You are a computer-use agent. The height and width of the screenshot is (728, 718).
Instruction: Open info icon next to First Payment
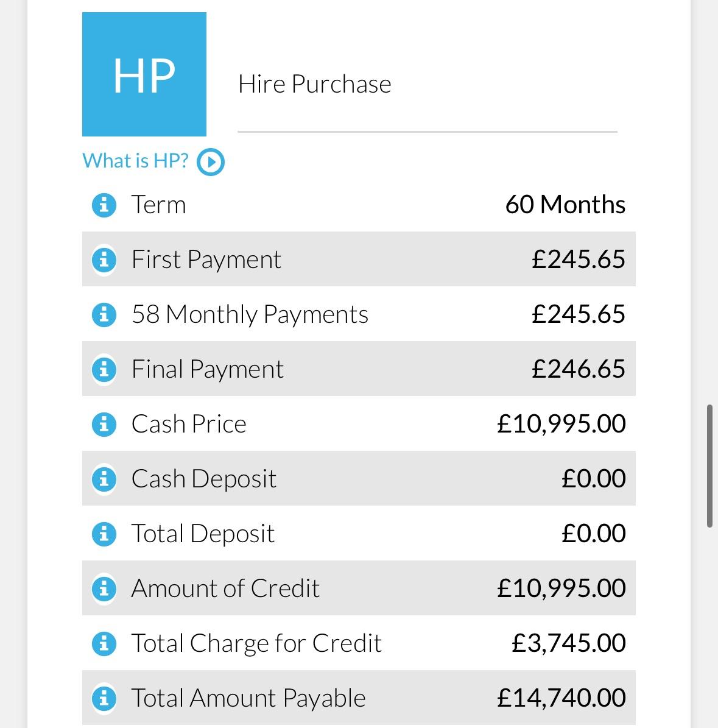pos(104,260)
